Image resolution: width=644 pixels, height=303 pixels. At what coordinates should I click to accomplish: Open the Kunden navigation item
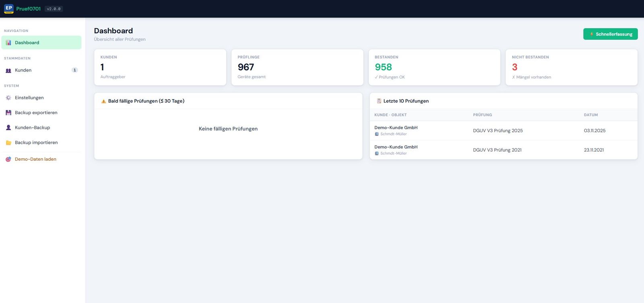click(41, 70)
